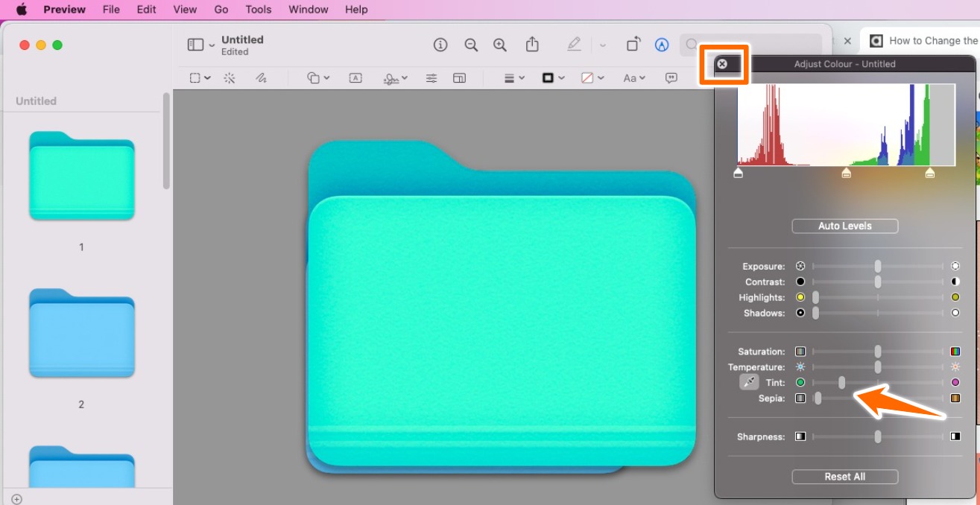Click the Saturation slider handle

(878, 352)
